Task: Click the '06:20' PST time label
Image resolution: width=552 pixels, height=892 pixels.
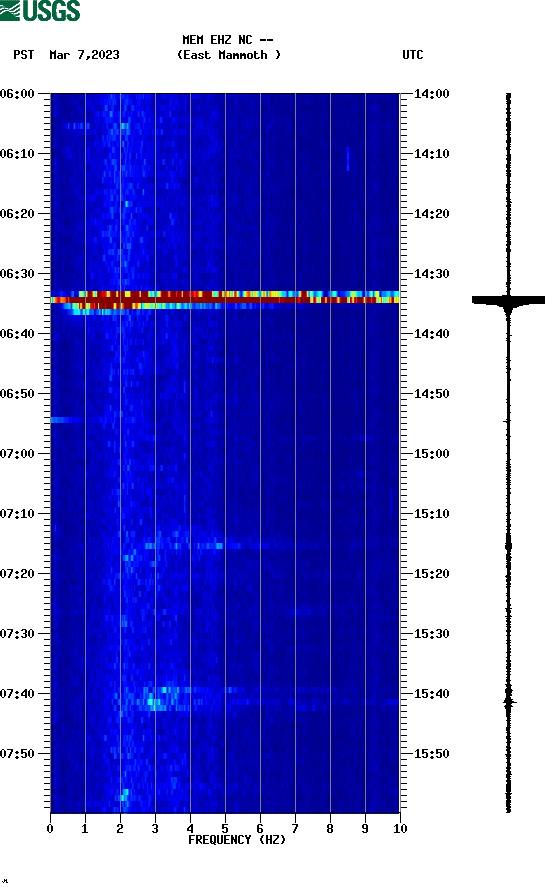Action: (x=18, y=214)
